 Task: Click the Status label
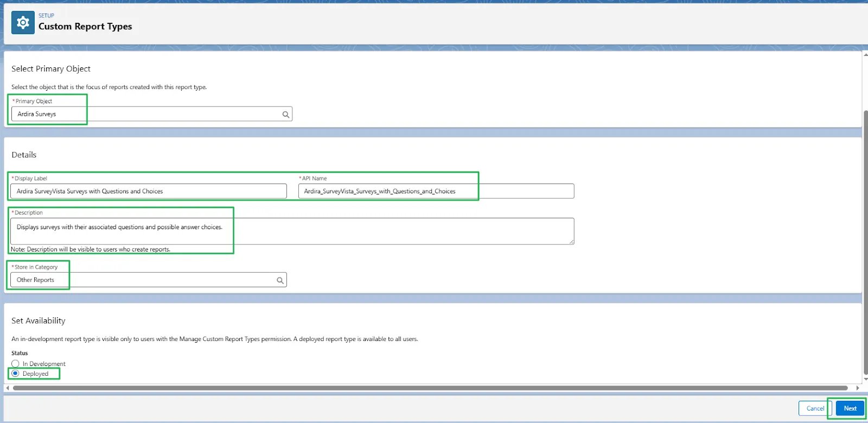click(20, 353)
